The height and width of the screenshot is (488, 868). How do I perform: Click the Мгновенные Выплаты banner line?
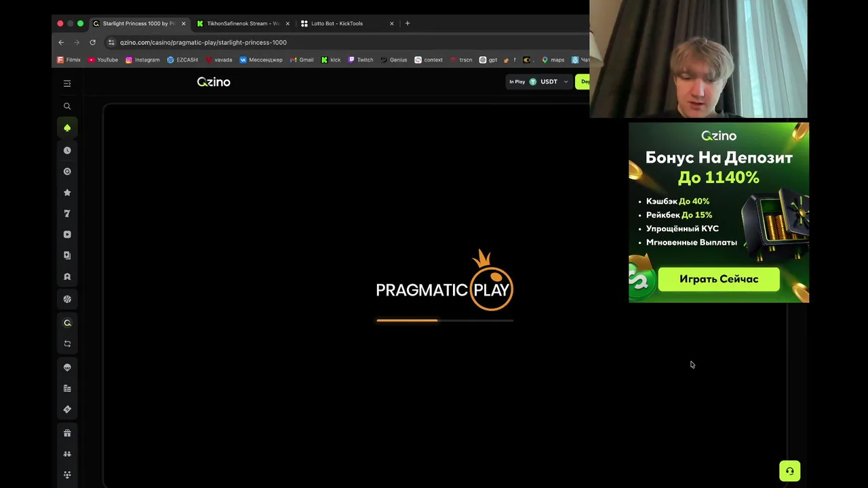tap(691, 242)
